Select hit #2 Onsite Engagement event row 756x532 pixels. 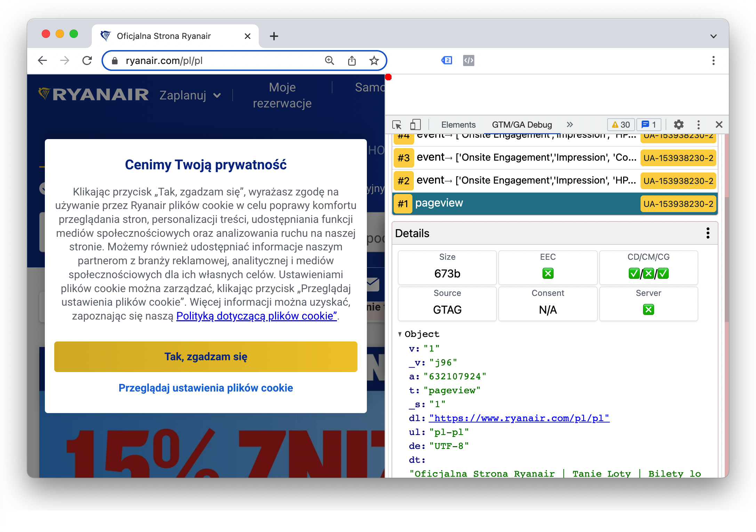tap(555, 180)
